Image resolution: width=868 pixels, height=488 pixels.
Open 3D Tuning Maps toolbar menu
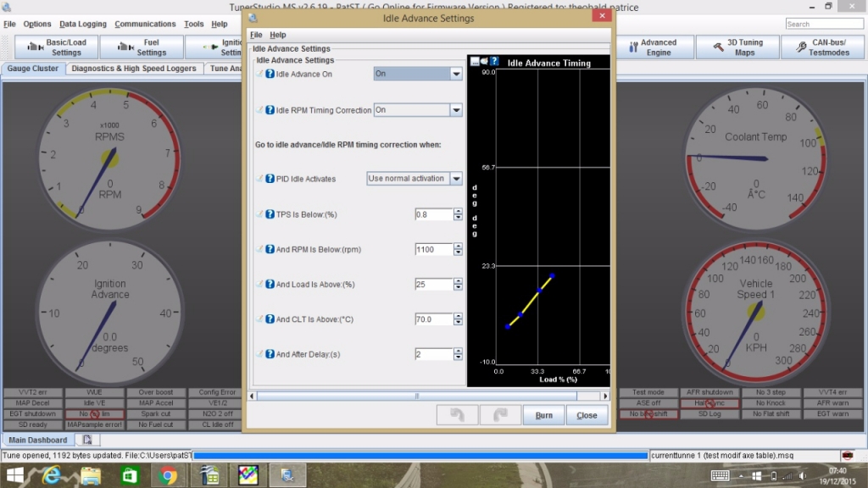tap(738, 47)
